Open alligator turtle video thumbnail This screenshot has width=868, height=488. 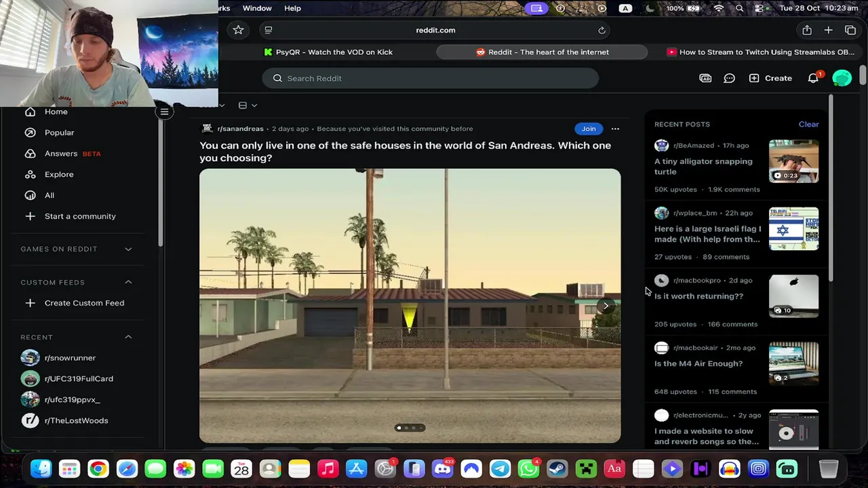tap(793, 161)
